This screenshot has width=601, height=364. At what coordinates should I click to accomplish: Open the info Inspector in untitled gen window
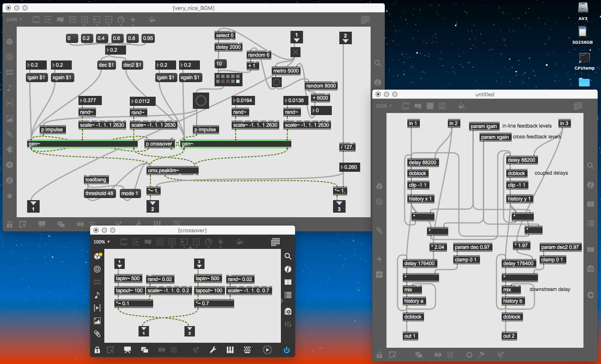[591, 185]
